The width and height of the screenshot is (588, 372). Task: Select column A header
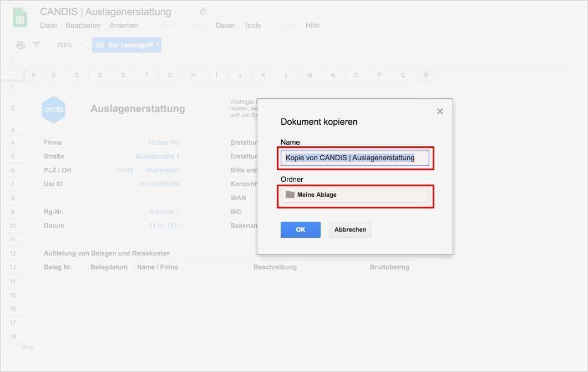(x=33, y=75)
